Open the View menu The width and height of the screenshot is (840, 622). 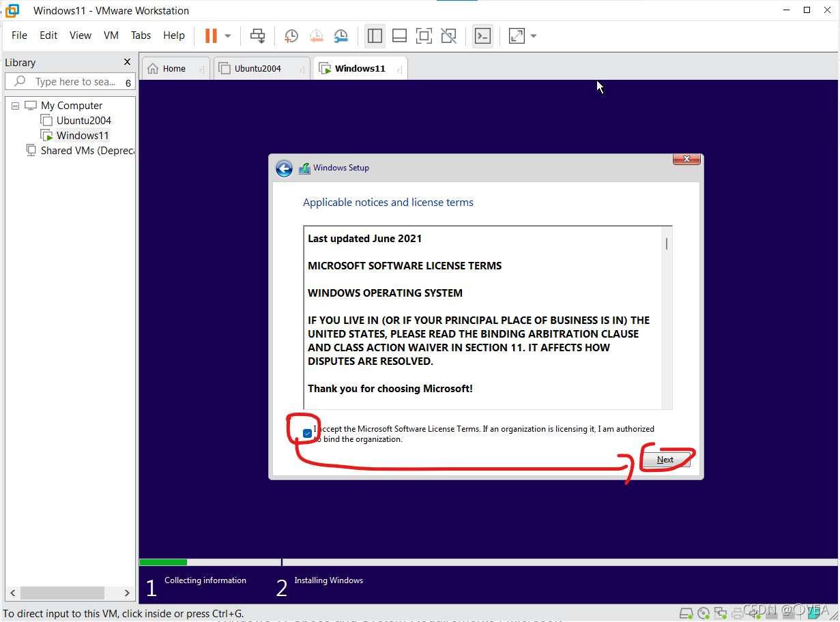tap(81, 35)
